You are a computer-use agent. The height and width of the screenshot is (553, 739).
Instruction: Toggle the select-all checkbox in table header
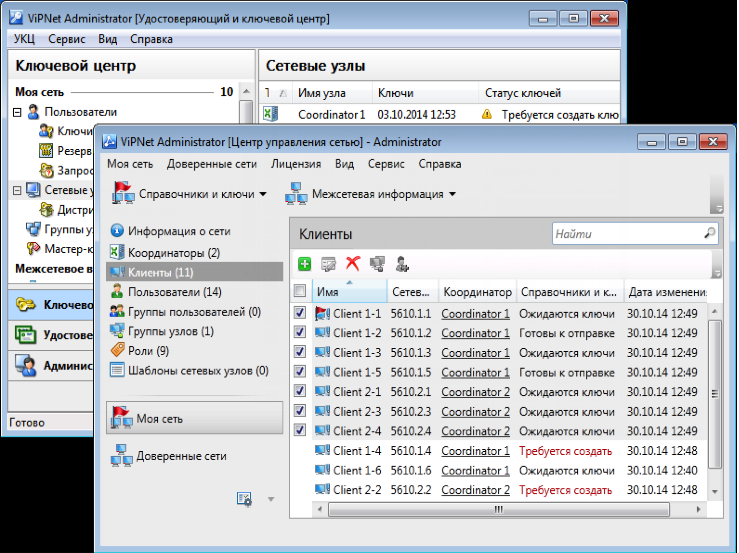(300, 292)
